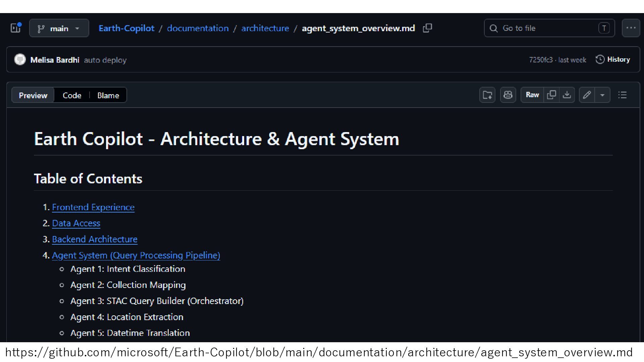
Task: Expand more edit options caret
Action: 602,95
